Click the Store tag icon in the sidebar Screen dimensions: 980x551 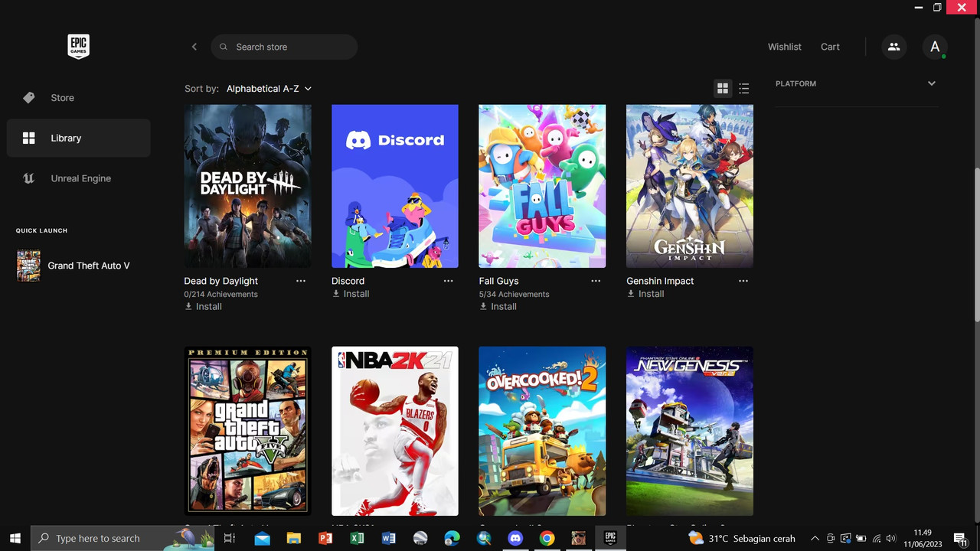(29, 98)
